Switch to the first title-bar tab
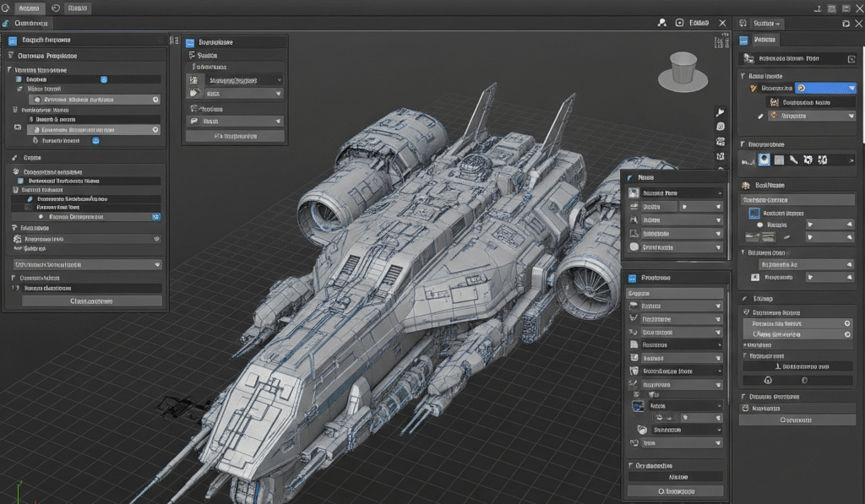The height and width of the screenshot is (504, 865). tap(30, 8)
